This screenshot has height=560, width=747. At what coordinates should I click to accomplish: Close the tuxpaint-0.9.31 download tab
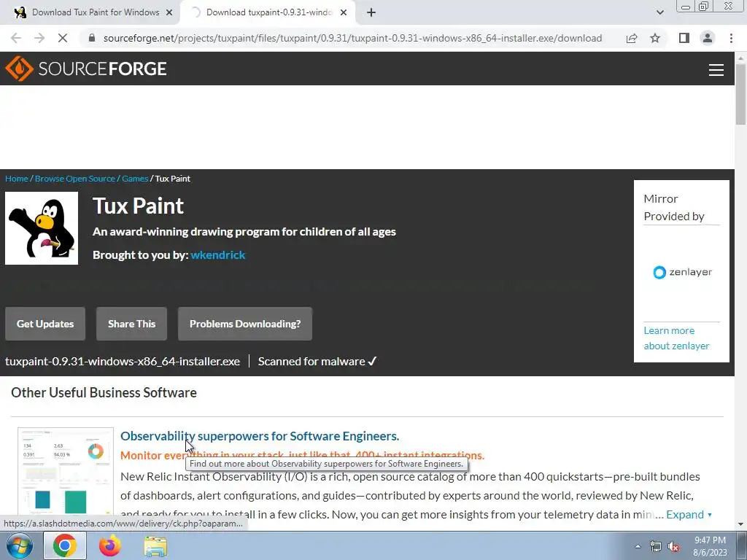coord(344,13)
